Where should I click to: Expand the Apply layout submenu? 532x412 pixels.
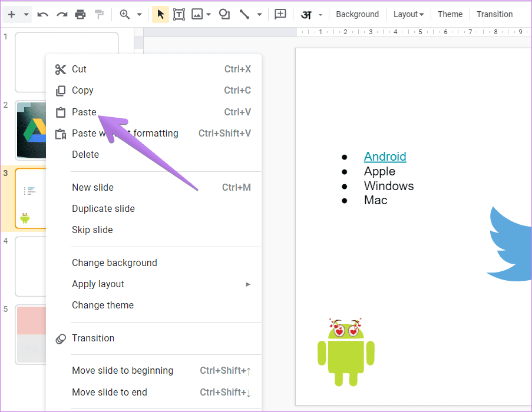pyautogui.click(x=154, y=284)
